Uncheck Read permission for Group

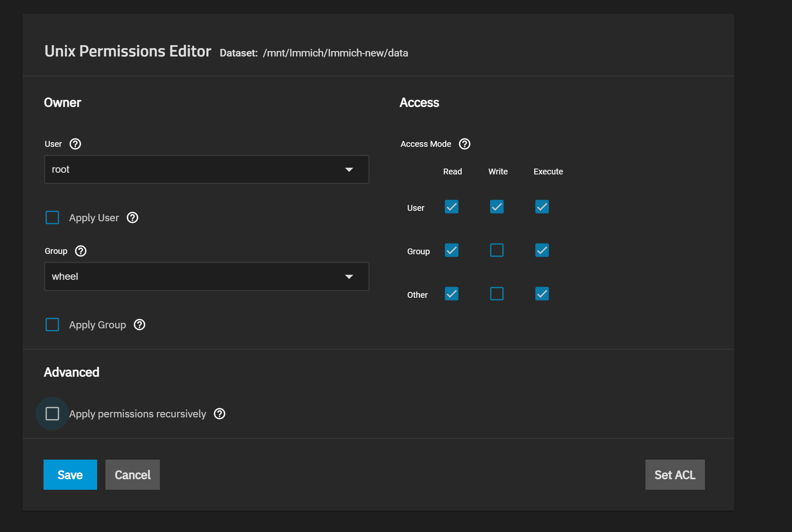point(452,250)
